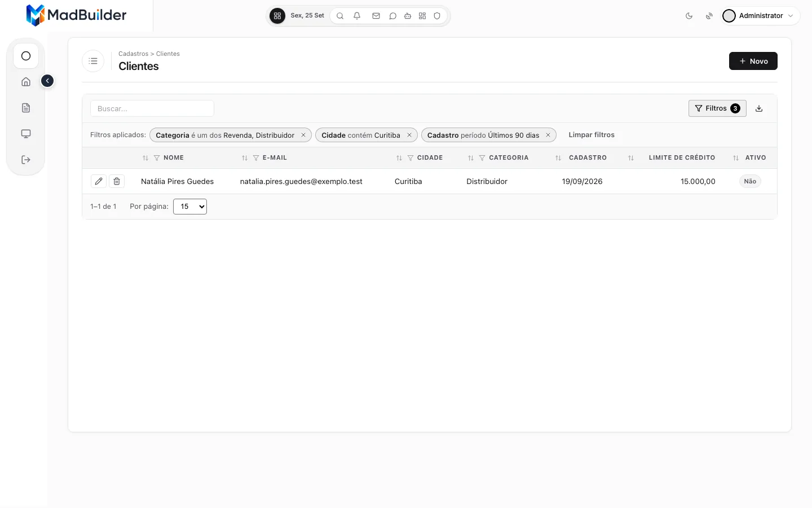812x508 pixels.
Task: Open the E-mail column funnel filter
Action: click(256, 158)
